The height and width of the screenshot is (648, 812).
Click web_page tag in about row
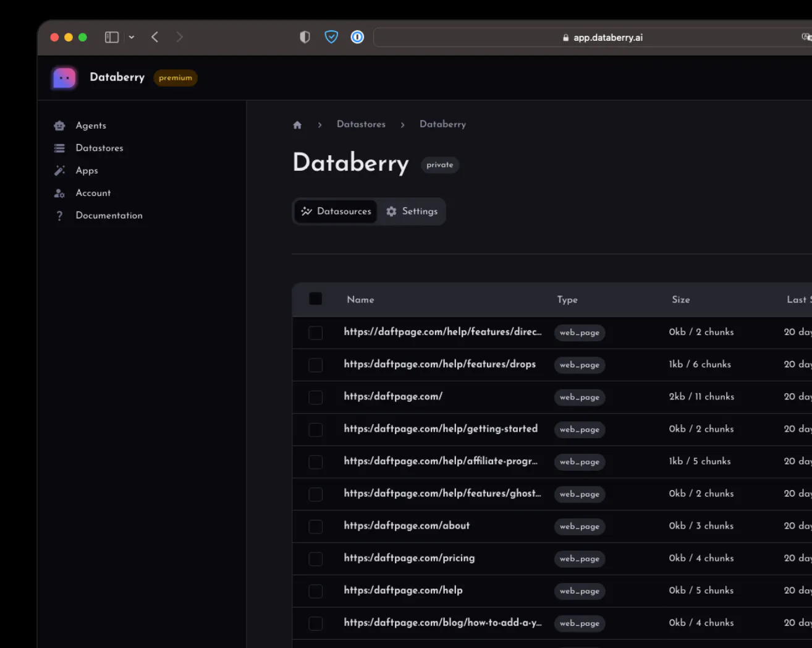click(580, 527)
